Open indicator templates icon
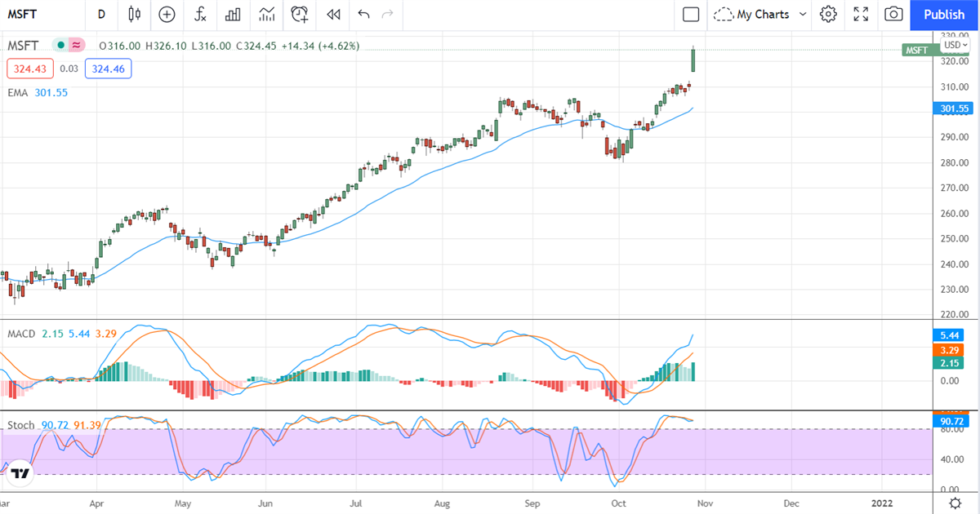This screenshot has height=514, width=980. point(266,14)
